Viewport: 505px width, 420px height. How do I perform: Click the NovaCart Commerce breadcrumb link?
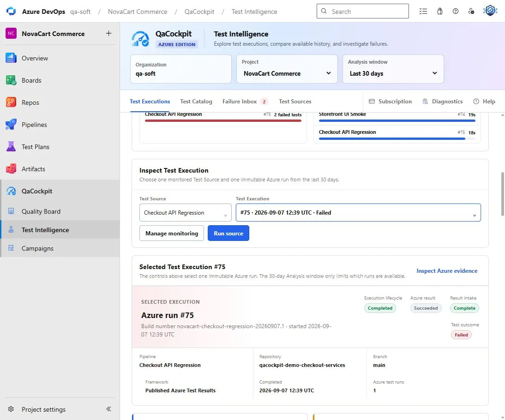[138, 12]
